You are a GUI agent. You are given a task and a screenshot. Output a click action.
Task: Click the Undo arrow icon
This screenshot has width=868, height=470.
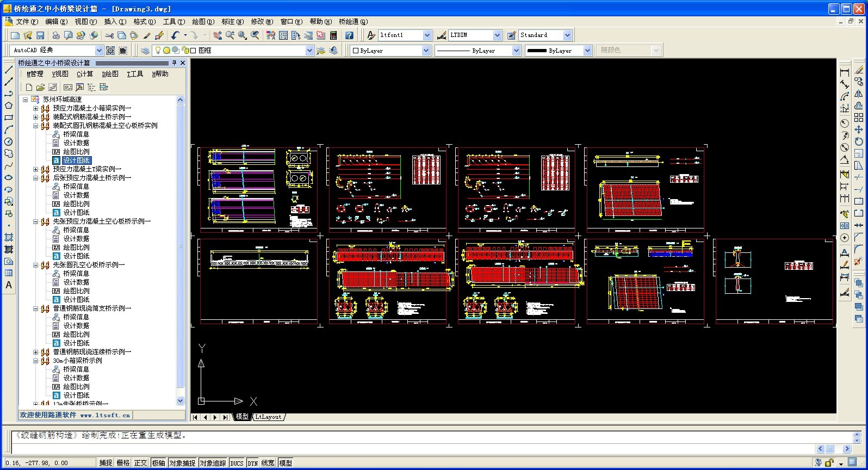pyautogui.click(x=175, y=35)
